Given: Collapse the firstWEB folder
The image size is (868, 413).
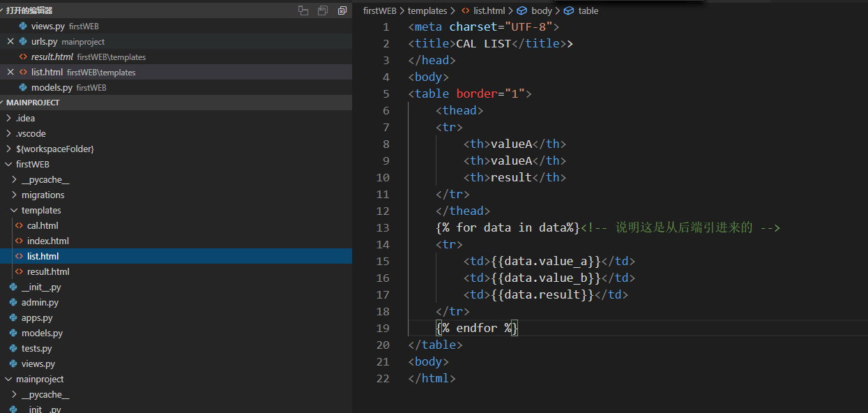Looking at the screenshot, I should click(x=176, y=164).
